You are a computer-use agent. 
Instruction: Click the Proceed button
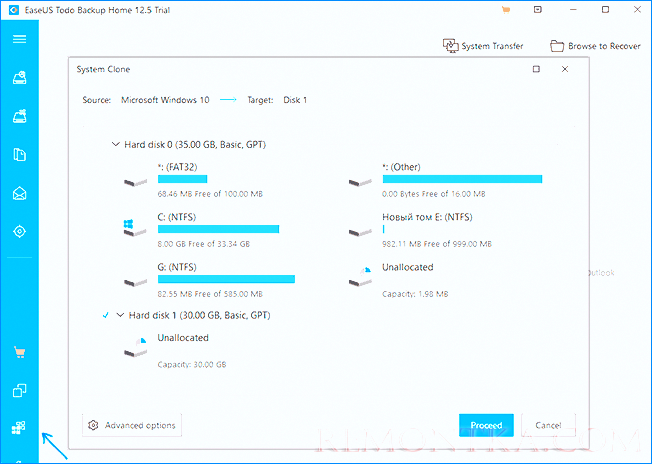tap(486, 425)
